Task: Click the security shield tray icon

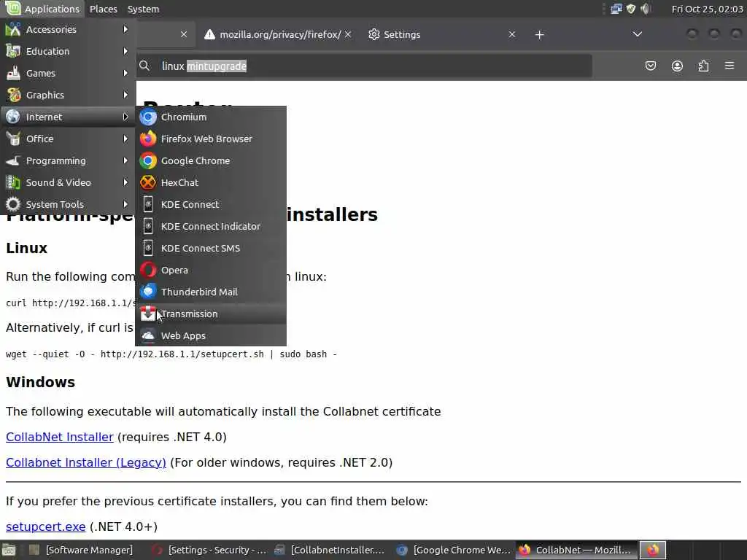Action: pyautogui.click(x=631, y=9)
